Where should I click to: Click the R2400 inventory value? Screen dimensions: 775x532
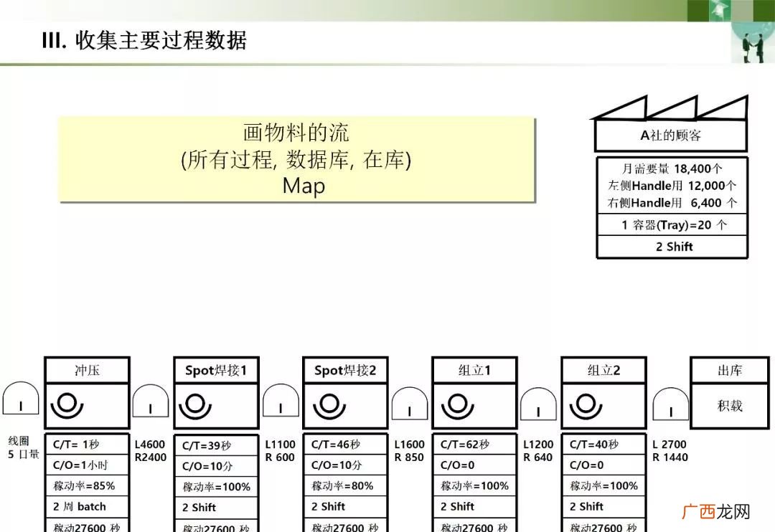tap(150, 457)
